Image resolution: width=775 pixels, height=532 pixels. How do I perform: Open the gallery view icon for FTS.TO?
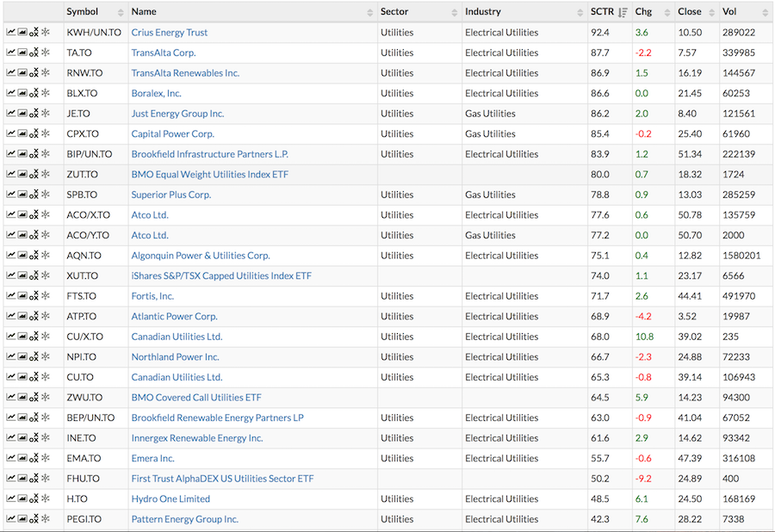point(22,295)
